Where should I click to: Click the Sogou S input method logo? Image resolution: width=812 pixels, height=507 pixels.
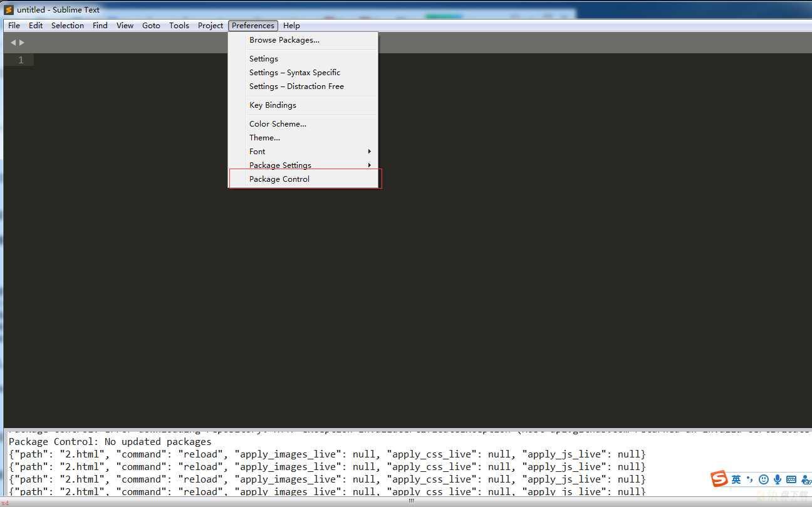click(720, 479)
